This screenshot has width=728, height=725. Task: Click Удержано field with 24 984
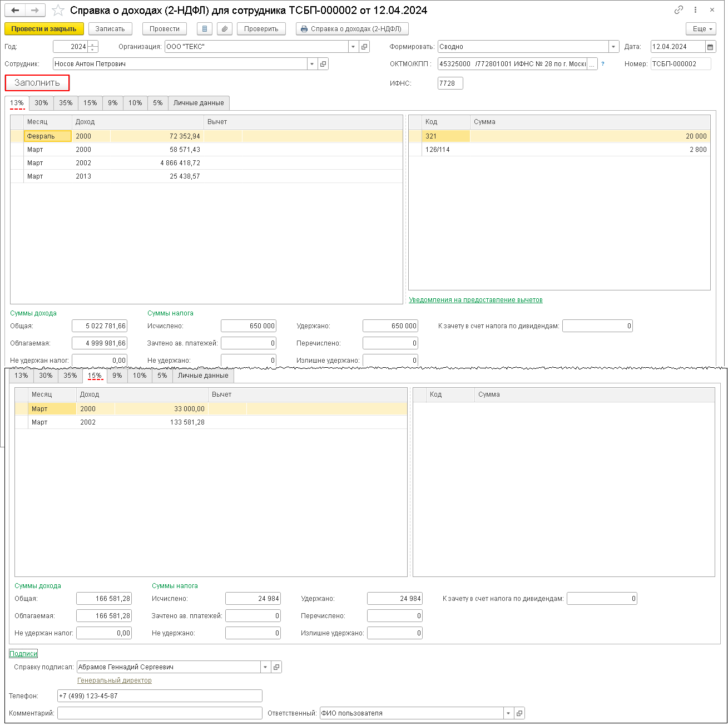(395, 599)
